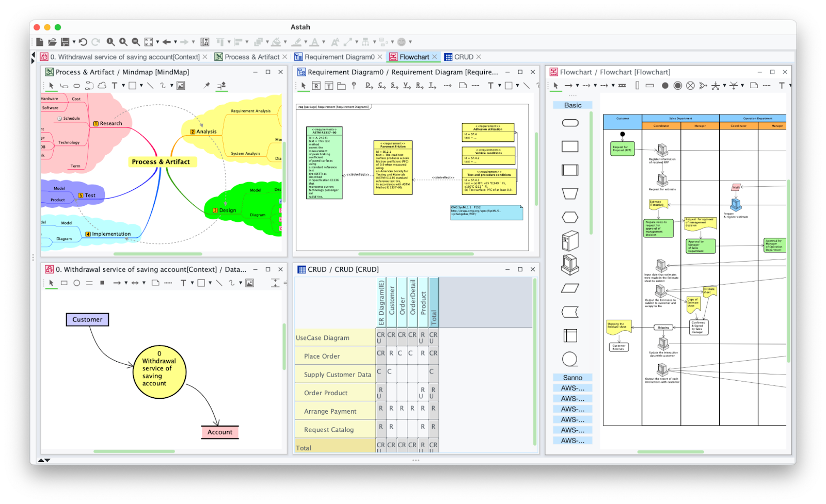826x504 pixels.
Task: Click the Arrange Payment row in CRUD
Action: tap(335, 411)
